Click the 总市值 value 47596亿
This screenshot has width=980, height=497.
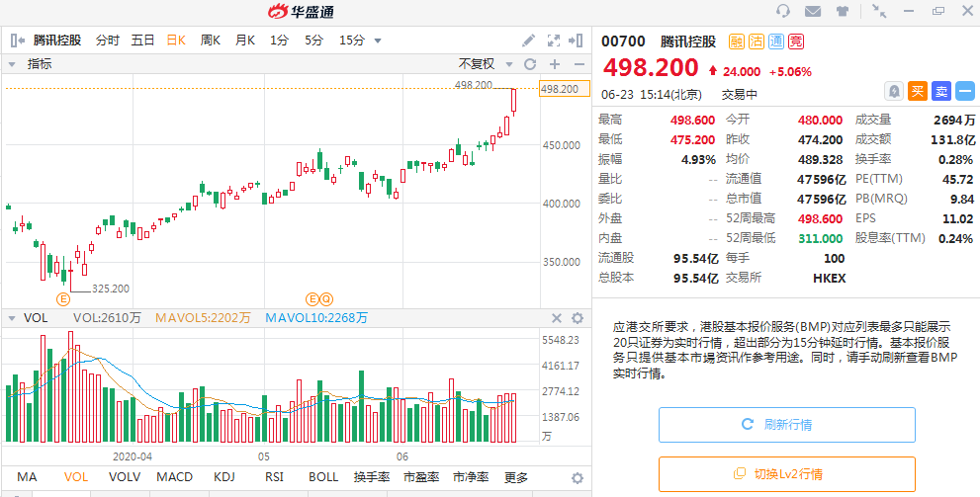820,199
